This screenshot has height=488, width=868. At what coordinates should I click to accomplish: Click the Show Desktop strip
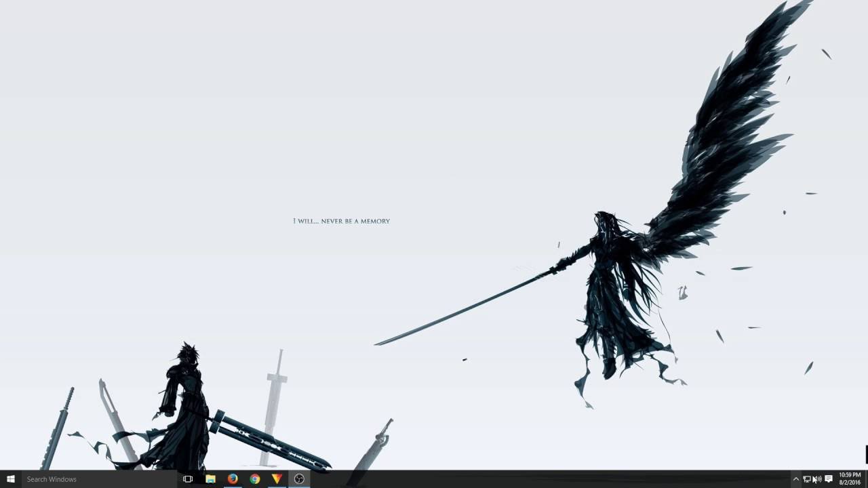(866, 479)
